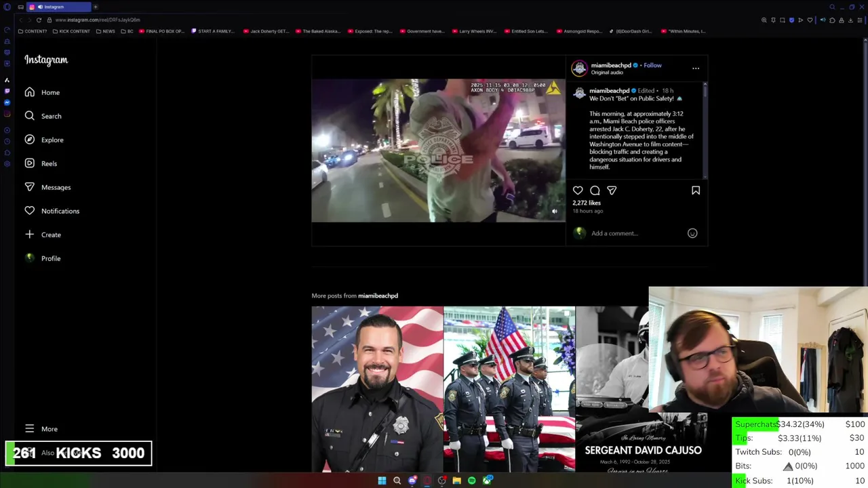Save the post with the bookmark icon
The image size is (868, 488).
[696, 190]
